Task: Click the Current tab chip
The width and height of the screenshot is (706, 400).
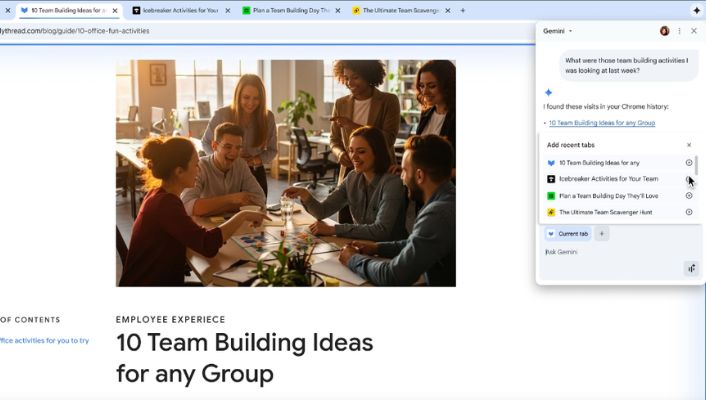Action: pos(568,234)
